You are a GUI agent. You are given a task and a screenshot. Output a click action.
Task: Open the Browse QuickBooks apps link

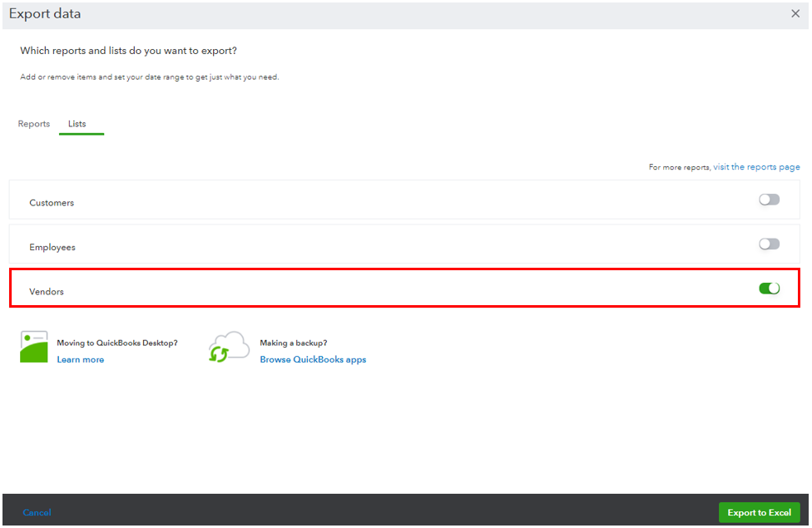(313, 359)
